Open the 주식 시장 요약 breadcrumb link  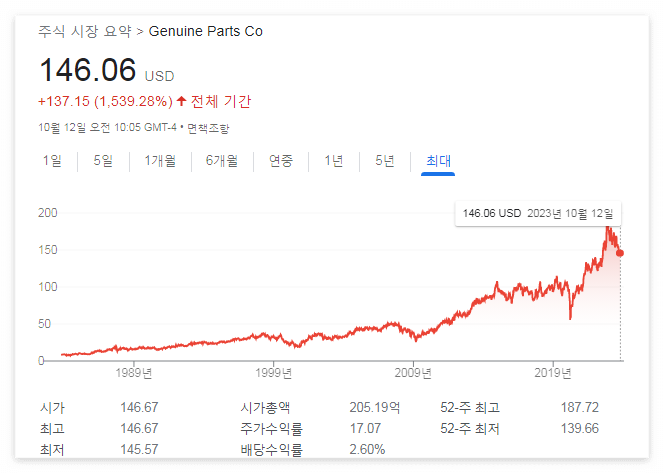(x=85, y=31)
